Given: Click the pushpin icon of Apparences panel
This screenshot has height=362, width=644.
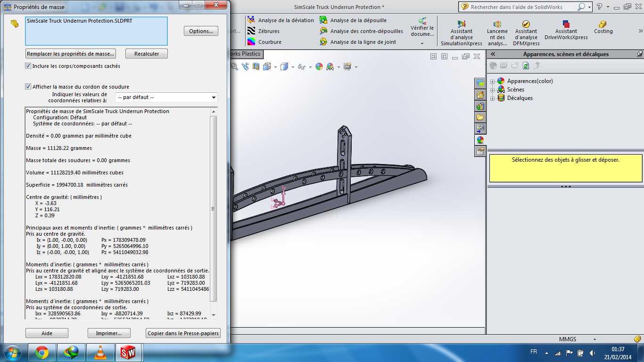Looking at the screenshot, I should coord(639,54).
